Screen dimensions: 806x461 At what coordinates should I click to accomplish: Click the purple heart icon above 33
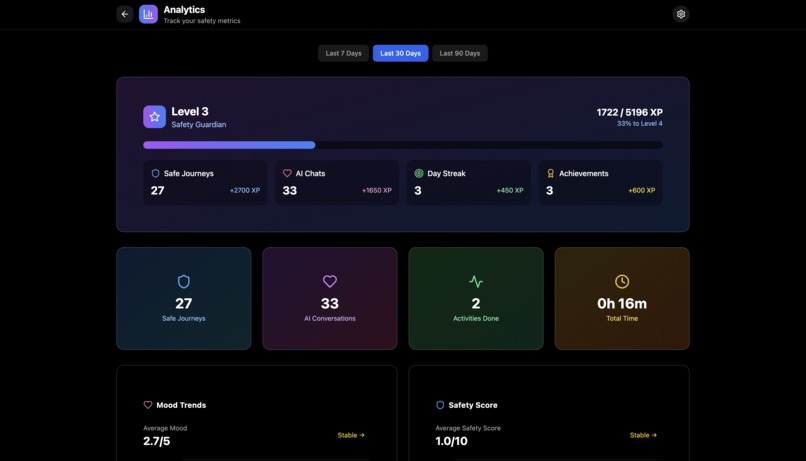pyautogui.click(x=329, y=281)
